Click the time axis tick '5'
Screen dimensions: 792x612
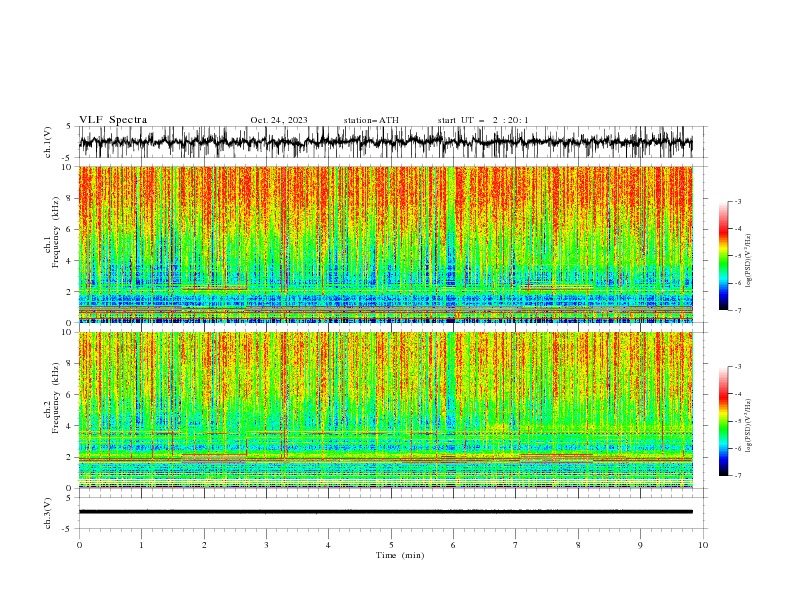pos(391,545)
